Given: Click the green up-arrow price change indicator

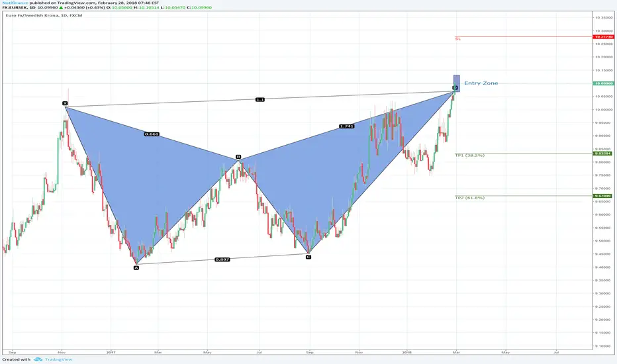Looking at the screenshot, I should point(61,7).
